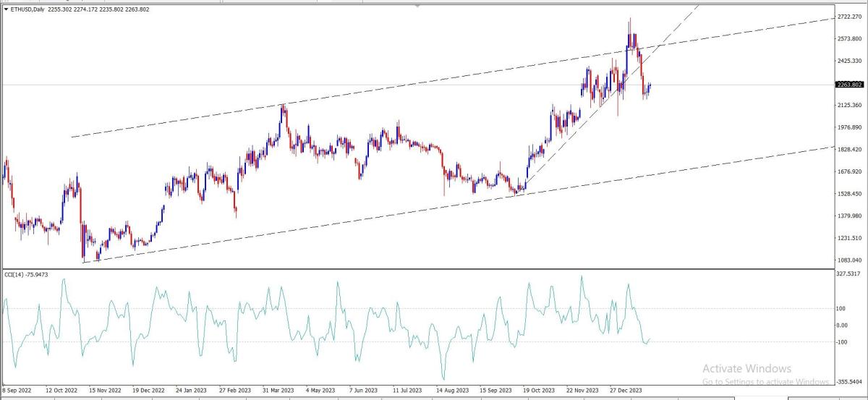Click the 8 Sep 2022 date label
The height and width of the screenshot is (400, 868).
17,391
